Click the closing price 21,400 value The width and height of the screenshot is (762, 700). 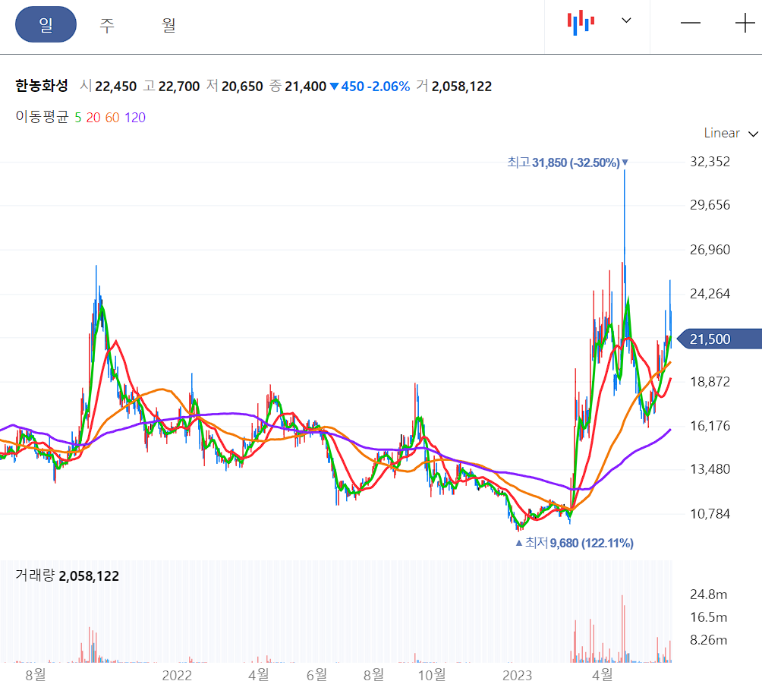pos(305,87)
